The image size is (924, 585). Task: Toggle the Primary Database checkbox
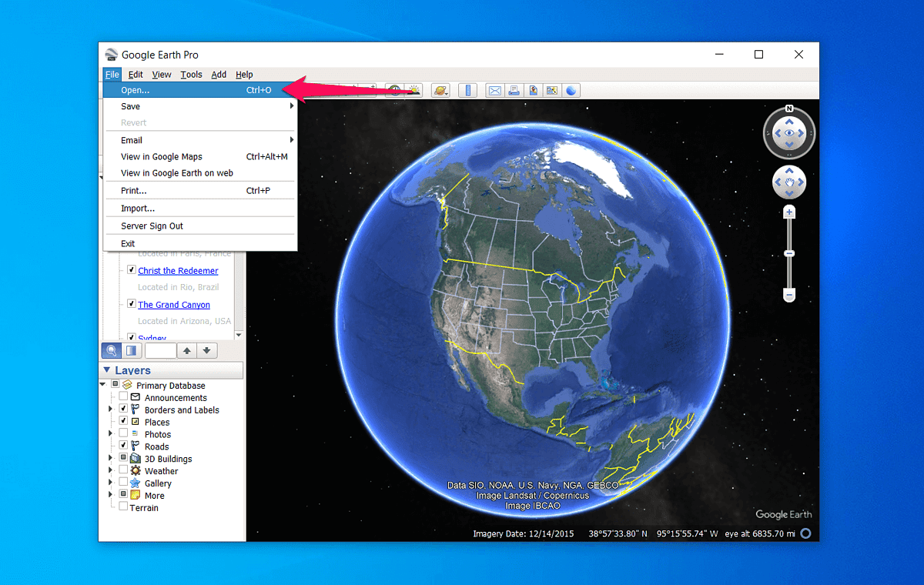point(115,385)
